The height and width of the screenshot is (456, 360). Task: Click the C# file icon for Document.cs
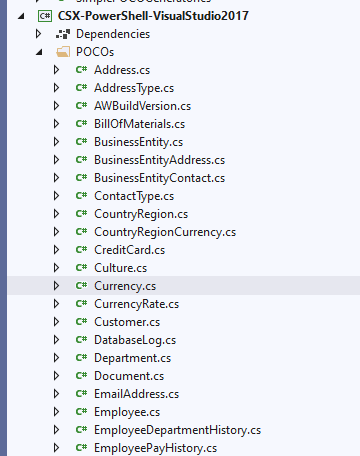(x=81, y=376)
